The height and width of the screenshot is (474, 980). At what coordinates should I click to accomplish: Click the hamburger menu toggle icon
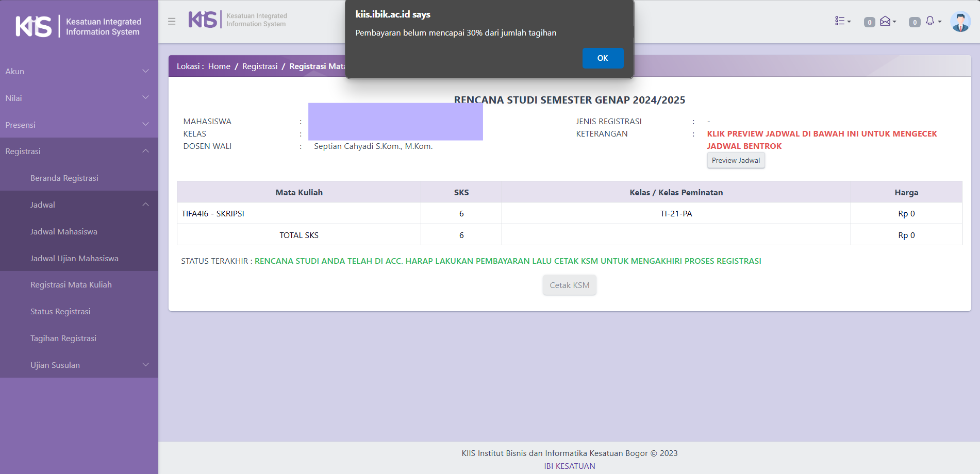172,21
